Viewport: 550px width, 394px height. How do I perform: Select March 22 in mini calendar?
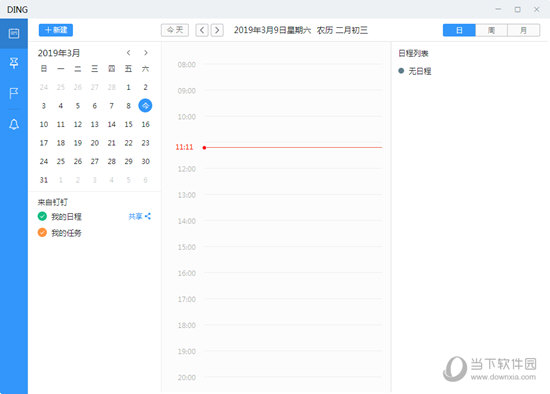pos(128,143)
